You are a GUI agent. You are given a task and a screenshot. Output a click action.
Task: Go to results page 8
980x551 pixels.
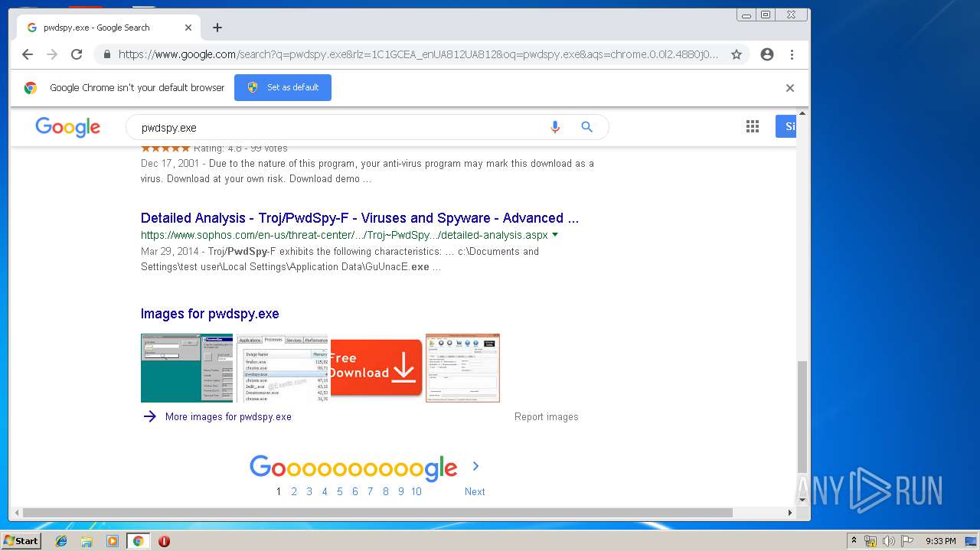[x=386, y=491]
